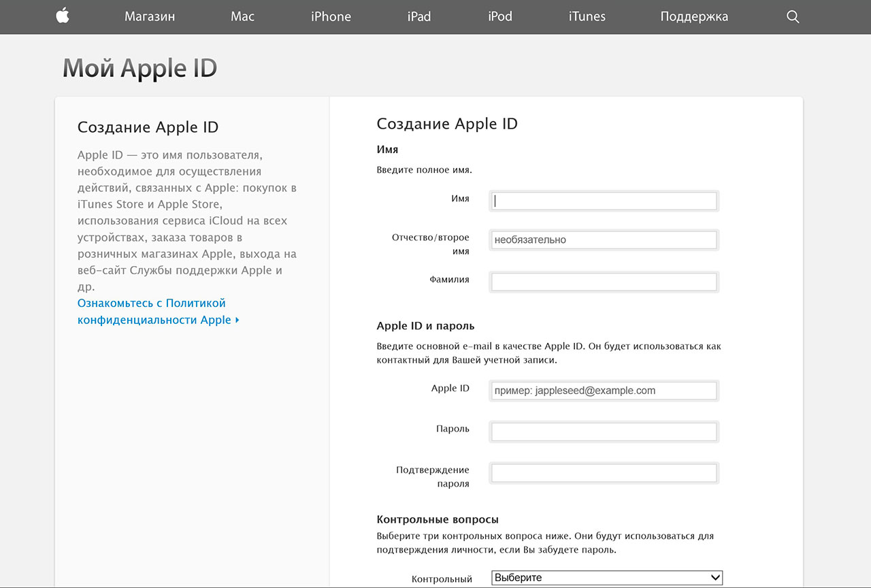Focus the Подтверждение пароля field
871x588 pixels.
point(604,473)
